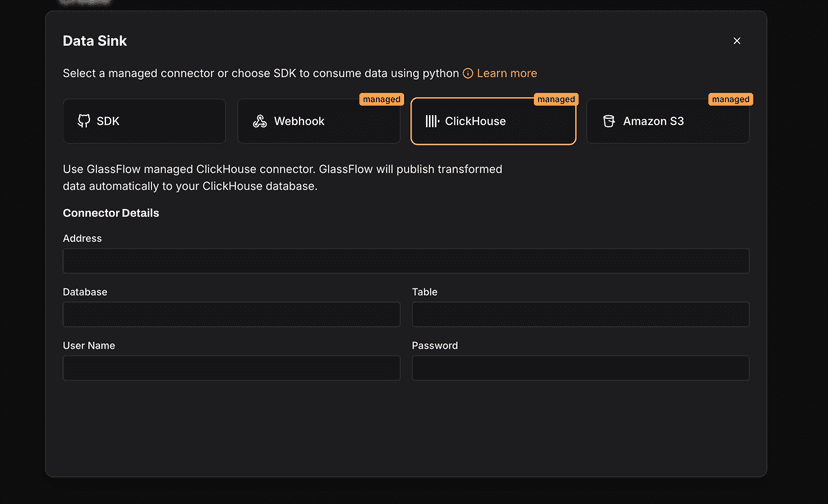Screen dimensions: 828x504
Task: Focus the Table input field
Action: coord(580,314)
